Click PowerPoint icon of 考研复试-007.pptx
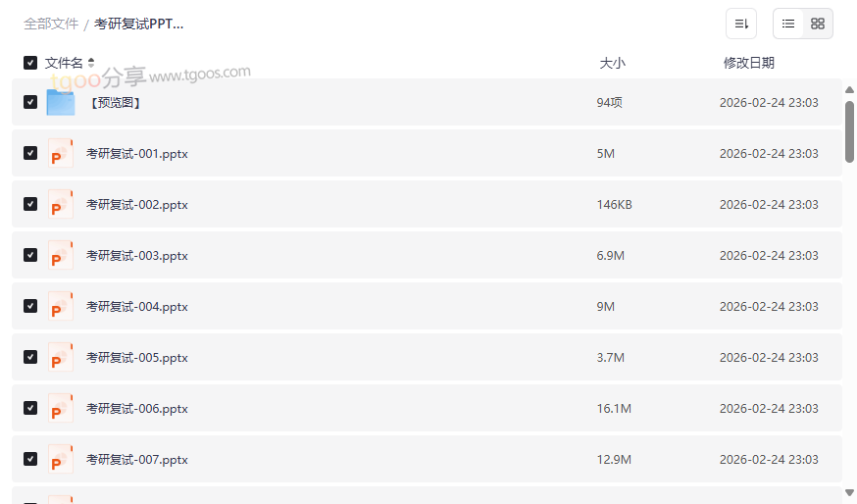The height and width of the screenshot is (504, 857). pos(61,460)
